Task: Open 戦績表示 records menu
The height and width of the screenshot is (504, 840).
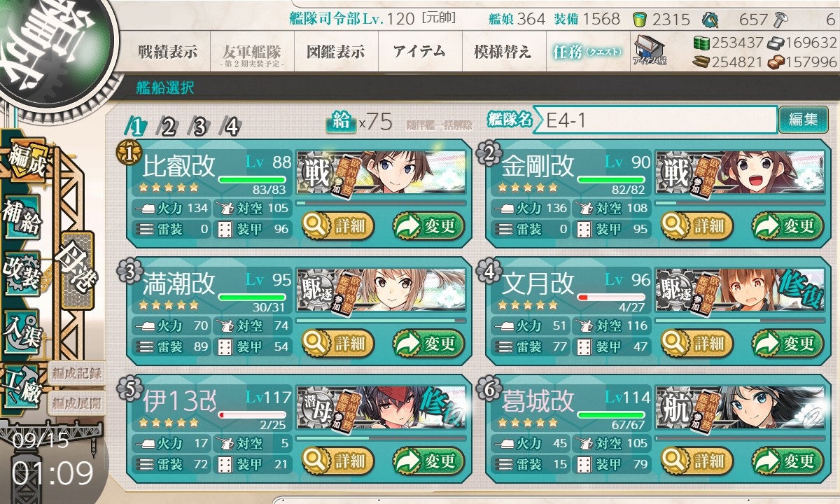Action: point(168,51)
